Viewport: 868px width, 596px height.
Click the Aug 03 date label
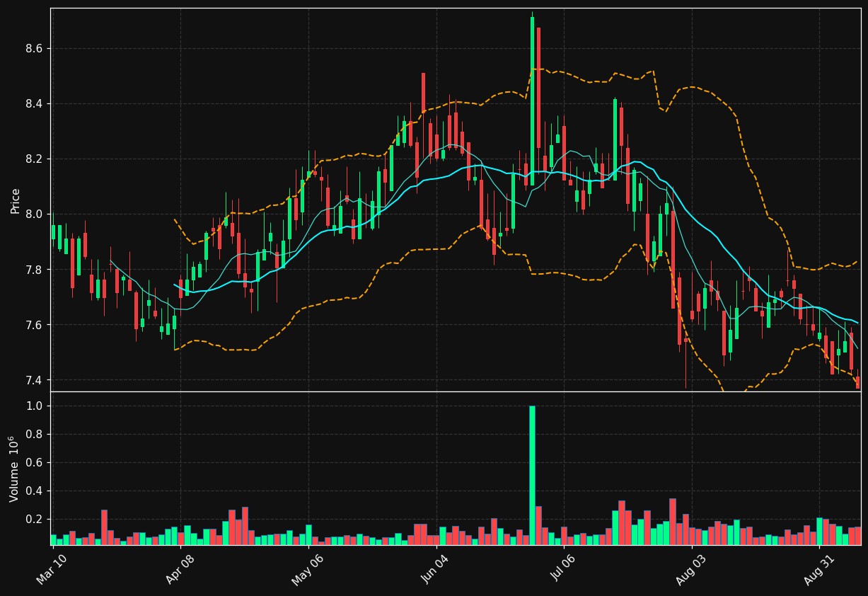(690, 569)
